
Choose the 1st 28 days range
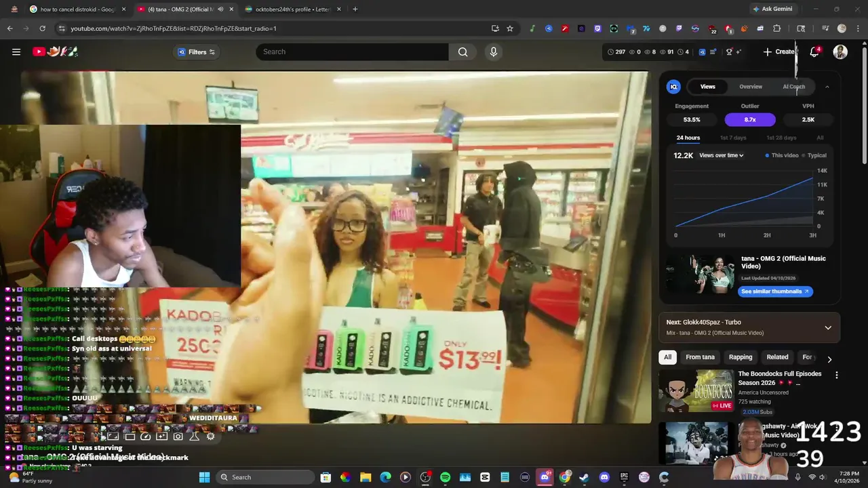click(781, 138)
